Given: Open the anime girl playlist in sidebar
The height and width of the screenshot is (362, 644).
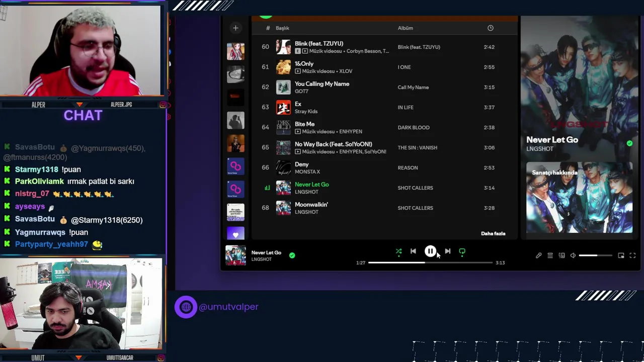Looking at the screenshot, I should [x=235, y=51].
